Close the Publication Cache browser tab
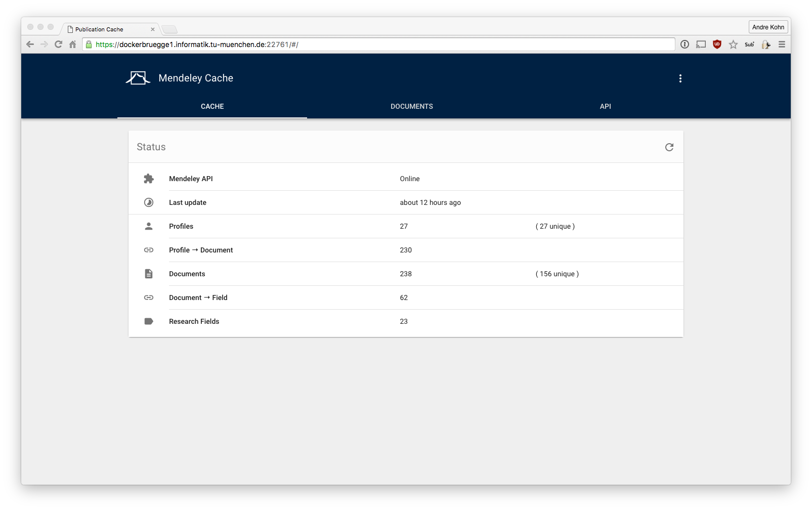This screenshot has width=812, height=510. click(x=153, y=29)
